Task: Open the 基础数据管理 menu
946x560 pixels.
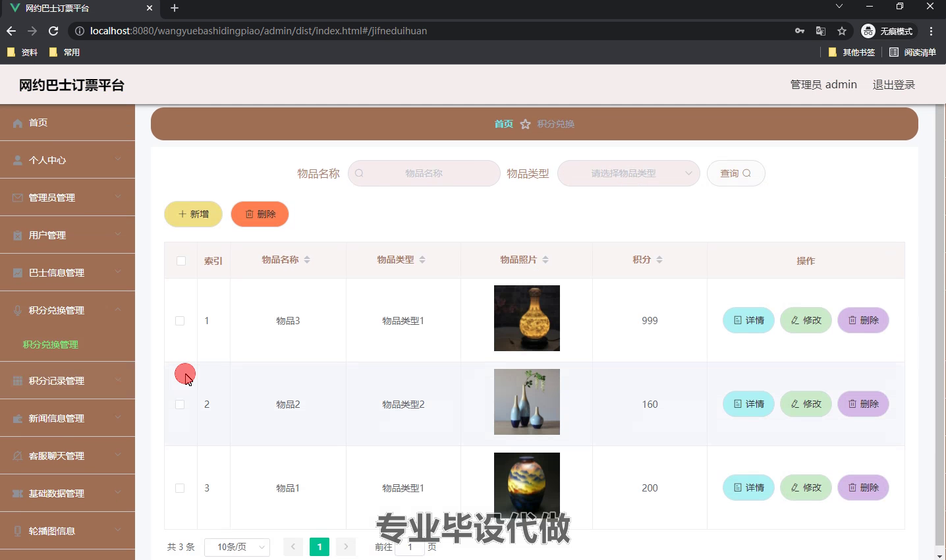Action: (x=67, y=493)
